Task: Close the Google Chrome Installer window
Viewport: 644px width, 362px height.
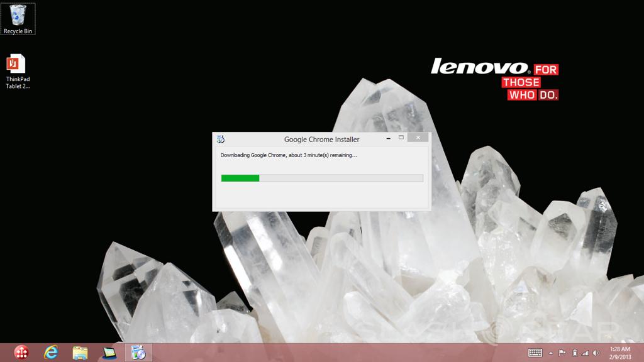Action: click(417, 138)
